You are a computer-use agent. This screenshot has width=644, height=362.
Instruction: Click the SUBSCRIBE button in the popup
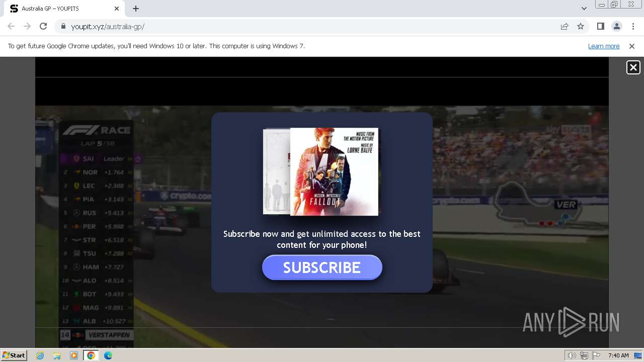point(322,267)
